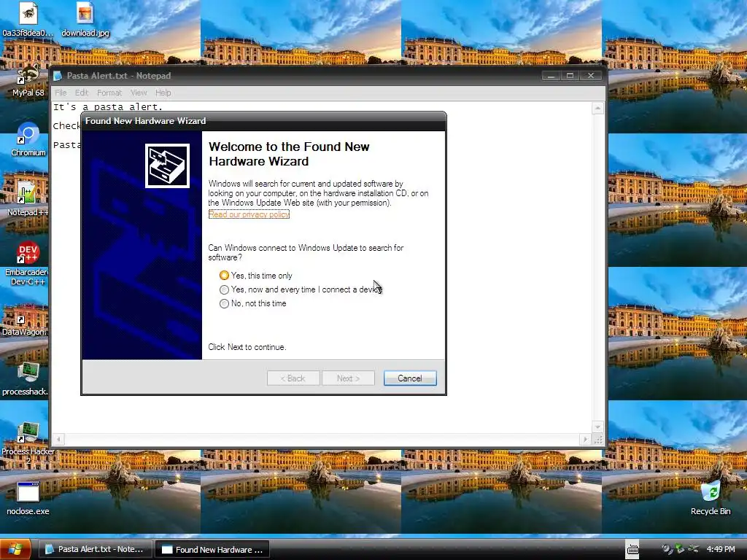Launch Chromium from the desktop
Image resolution: width=747 pixels, height=560 pixels.
pyautogui.click(x=28, y=139)
